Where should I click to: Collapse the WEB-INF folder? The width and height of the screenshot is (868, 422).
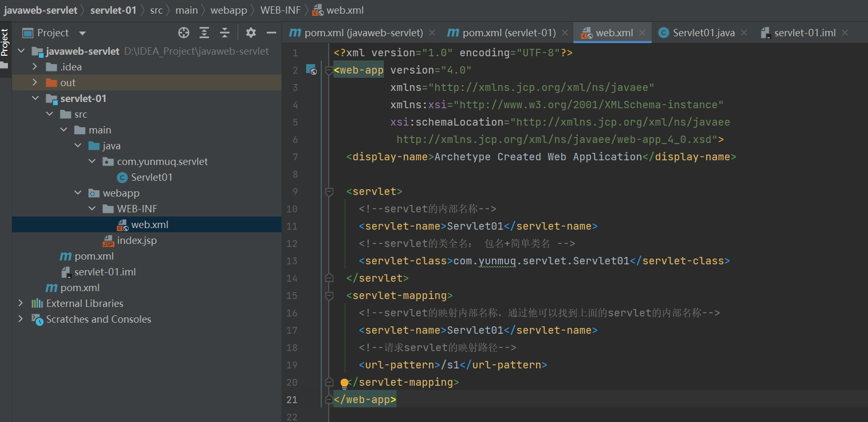point(92,209)
